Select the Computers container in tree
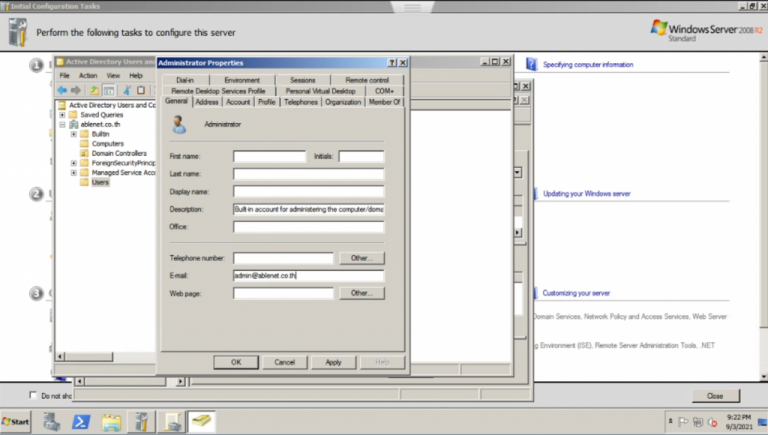 tap(108, 144)
